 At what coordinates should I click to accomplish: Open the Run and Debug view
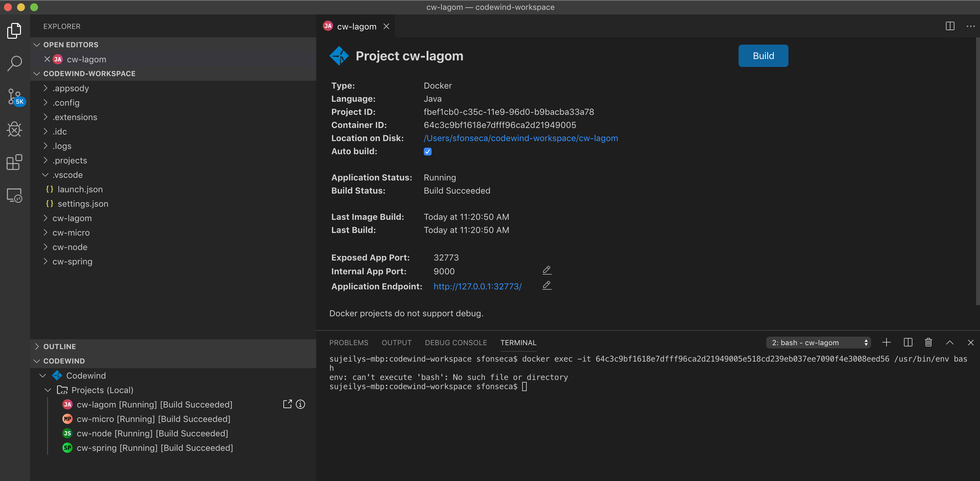click(x=14, y=129)
